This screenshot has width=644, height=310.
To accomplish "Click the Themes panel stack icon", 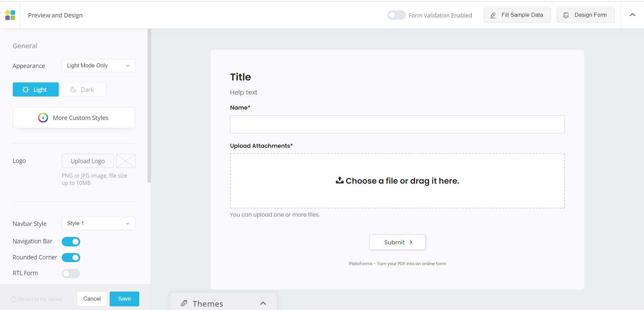I will (x=184, y=303).
